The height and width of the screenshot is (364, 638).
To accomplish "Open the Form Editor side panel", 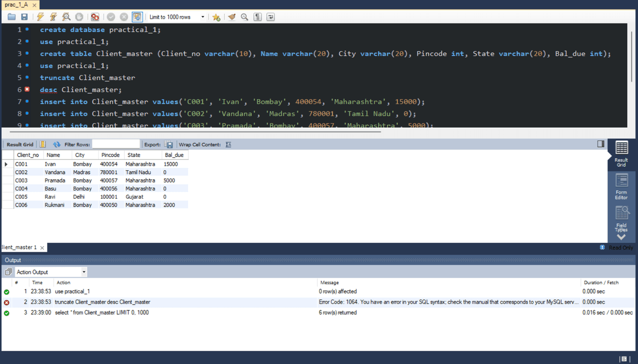I will click(622, 187).
